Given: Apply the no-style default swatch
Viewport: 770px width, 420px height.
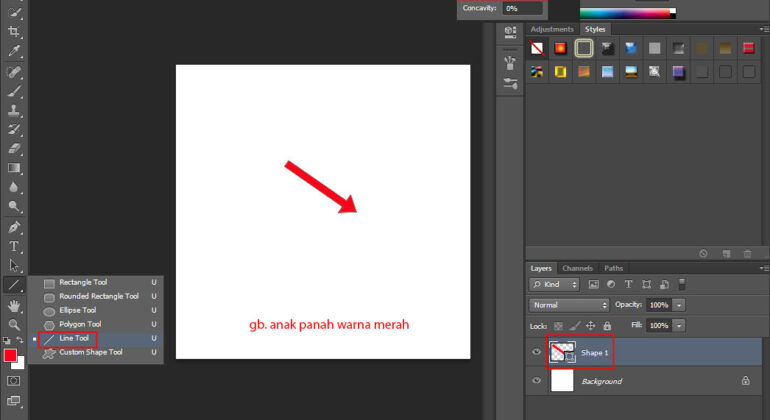Looking at the screenshot, I should click(537, 48).
